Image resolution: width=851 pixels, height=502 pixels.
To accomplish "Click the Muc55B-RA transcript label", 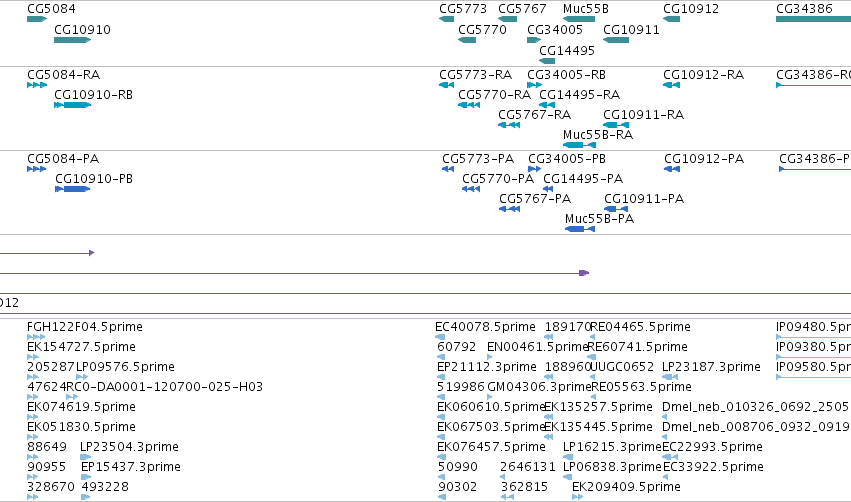I will point(598,135).
